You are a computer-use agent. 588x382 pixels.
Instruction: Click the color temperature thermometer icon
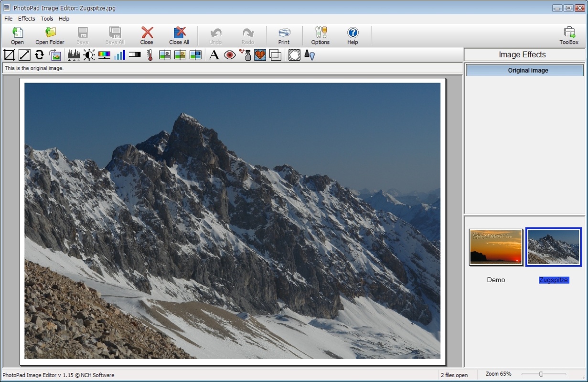pyautogui.click(x=150, y=55)
